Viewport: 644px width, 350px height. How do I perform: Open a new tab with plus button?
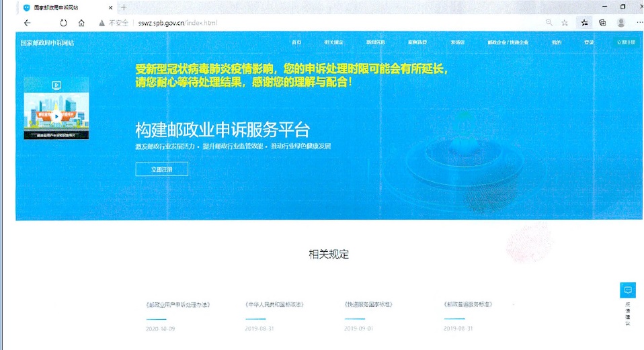click(x=124, y=7)
